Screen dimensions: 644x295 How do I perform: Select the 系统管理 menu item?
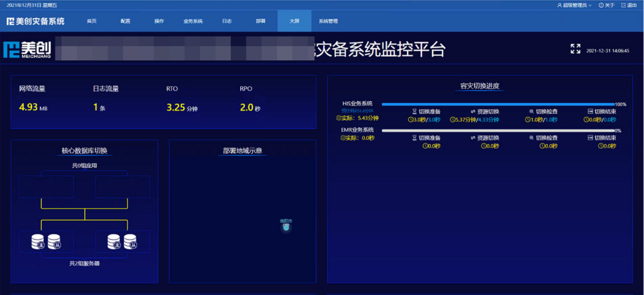pos(328,21)
